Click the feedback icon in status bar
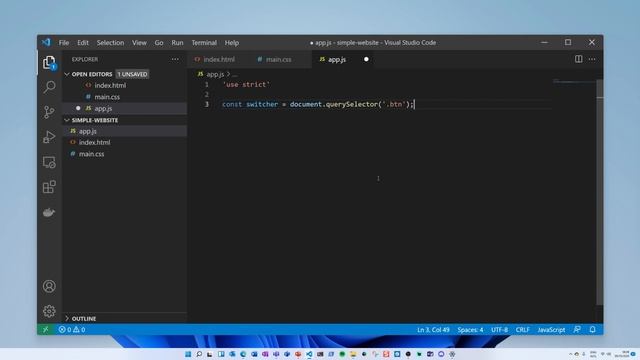Screen dimensions: 640x360 point(577,329)
